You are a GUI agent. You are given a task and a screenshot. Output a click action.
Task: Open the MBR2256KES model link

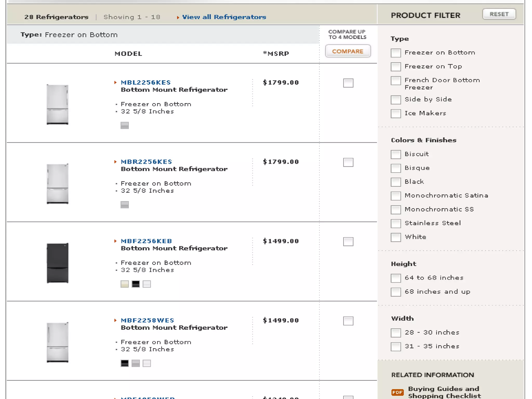pyautogui.click(x=146, y=162)
